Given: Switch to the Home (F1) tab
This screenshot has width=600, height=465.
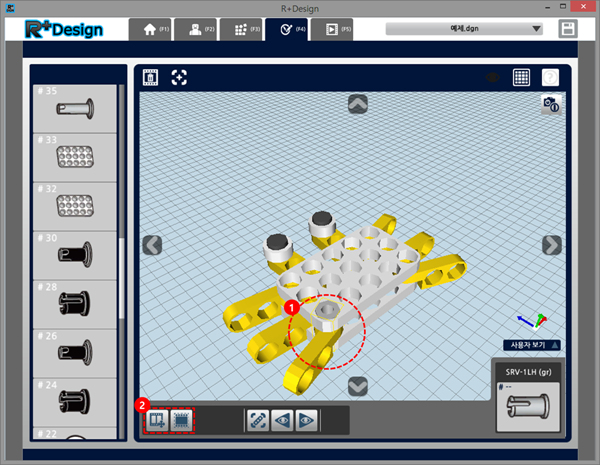Looking at the screenshot, I should coord(156,29).
